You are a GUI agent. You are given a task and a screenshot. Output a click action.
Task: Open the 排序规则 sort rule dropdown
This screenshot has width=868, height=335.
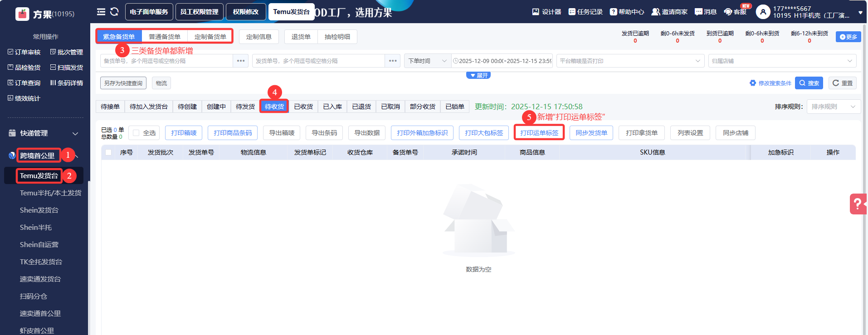[834, 107]
